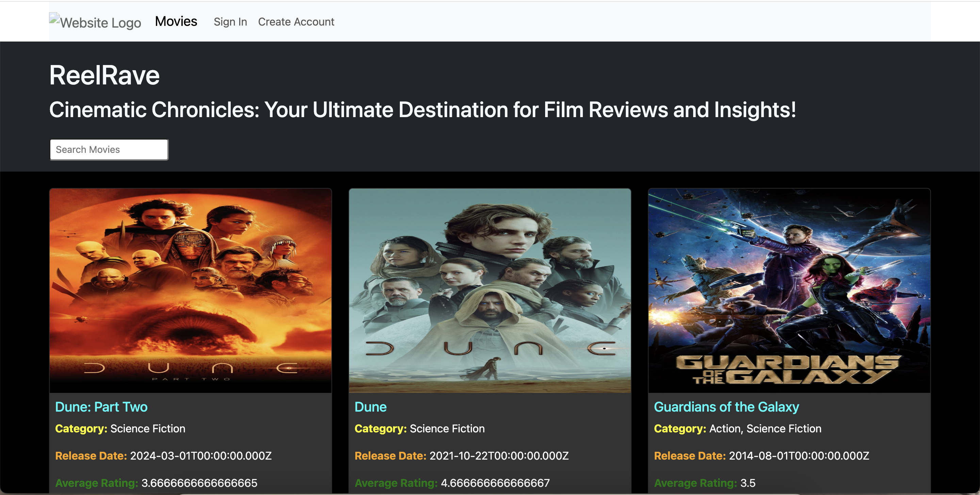
Task: Open the Guardians of the Galaxy poster
Action: point(789,290)
